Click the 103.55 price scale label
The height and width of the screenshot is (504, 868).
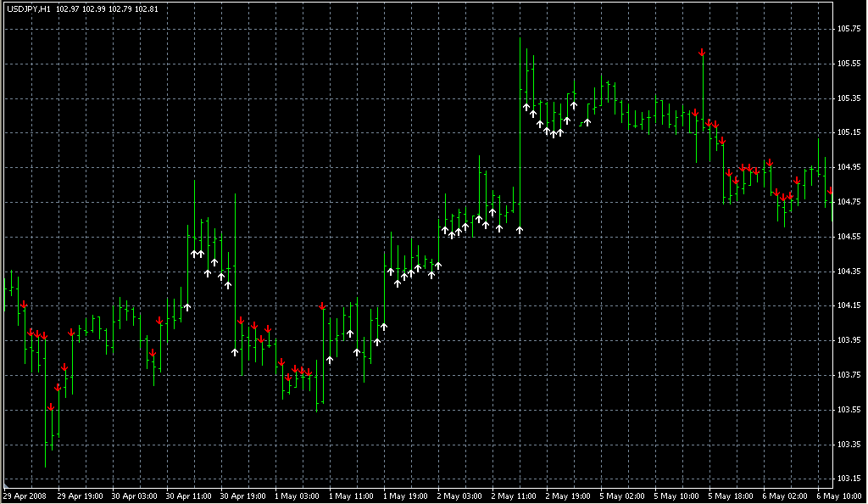click(849, 410)
